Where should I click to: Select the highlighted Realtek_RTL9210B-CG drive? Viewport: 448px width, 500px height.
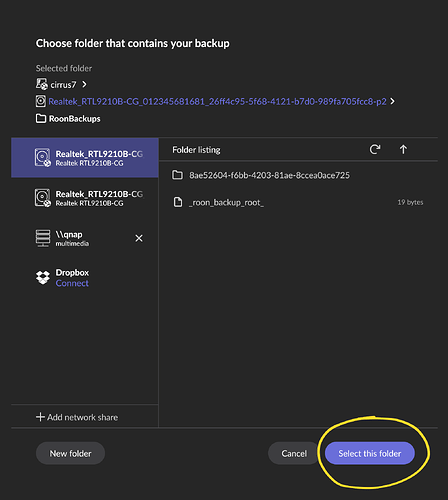click(x=85, y=158)
